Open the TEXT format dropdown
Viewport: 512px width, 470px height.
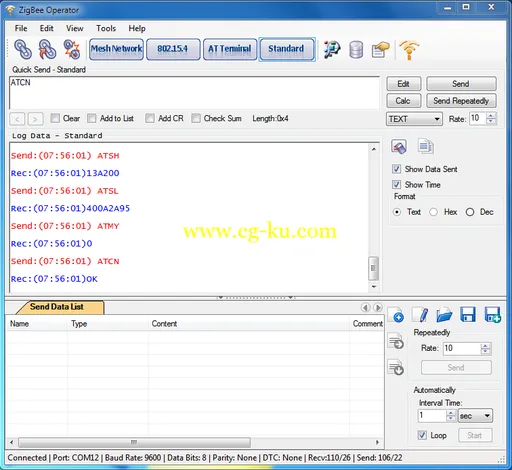414,119
